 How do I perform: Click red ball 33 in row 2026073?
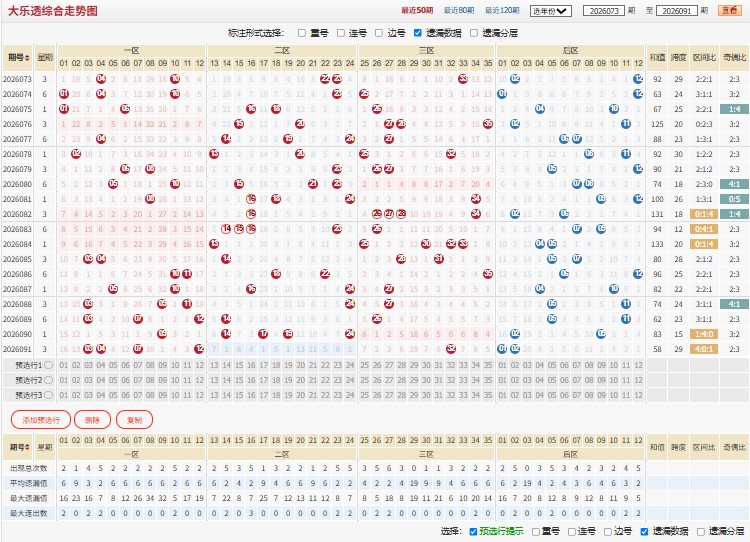coord(463,79)
